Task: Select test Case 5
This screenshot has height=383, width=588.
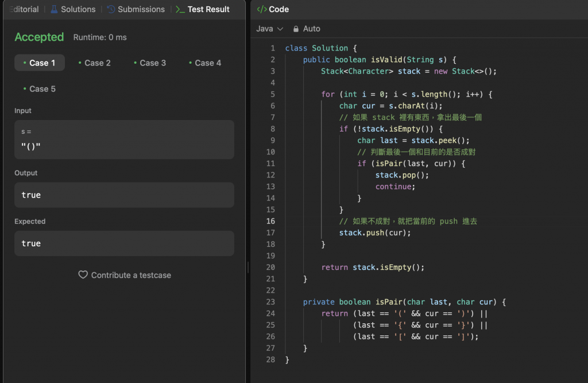Action: pyautogui.click(x=40, y=89)
